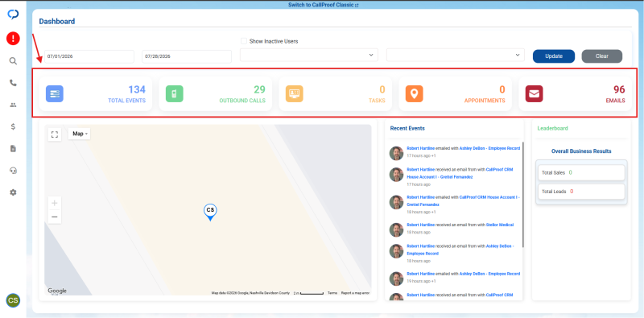This screenshot has height=318, width=644.
Task: Click the green Outbound Calls phone icon
Action: [x=175, y=93]
